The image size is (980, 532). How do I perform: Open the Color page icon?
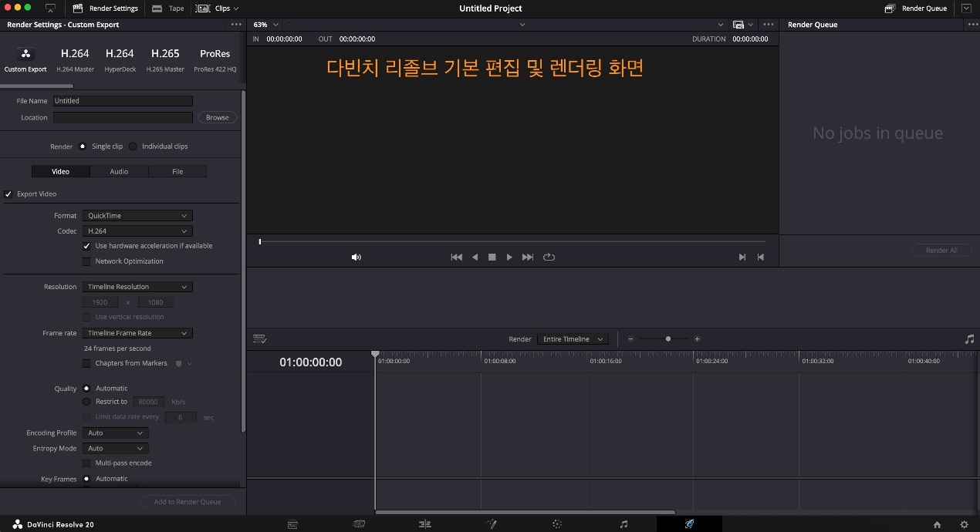(x=557, y=524)
